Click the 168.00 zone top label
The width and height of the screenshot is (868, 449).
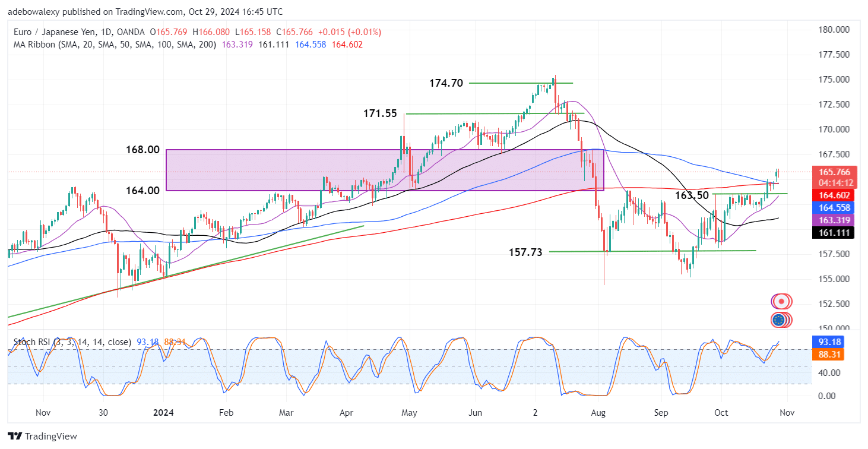click(x=142, y=150)
